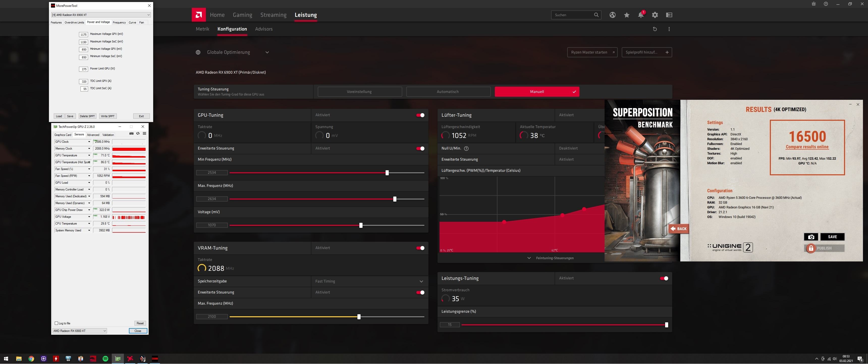Viewport: 868px width, 364px height.
Task: Click the Null U/Min. info icon
Action: tap(466, 149)
